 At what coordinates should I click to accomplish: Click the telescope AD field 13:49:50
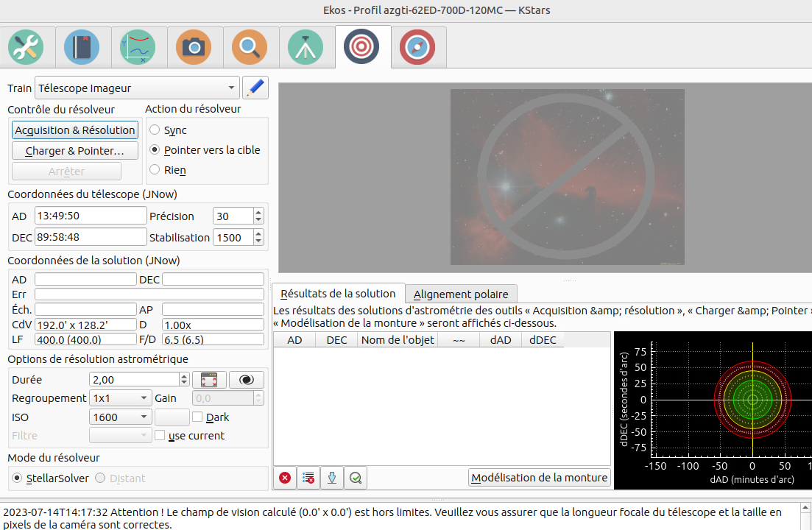(x=91, y=216)
